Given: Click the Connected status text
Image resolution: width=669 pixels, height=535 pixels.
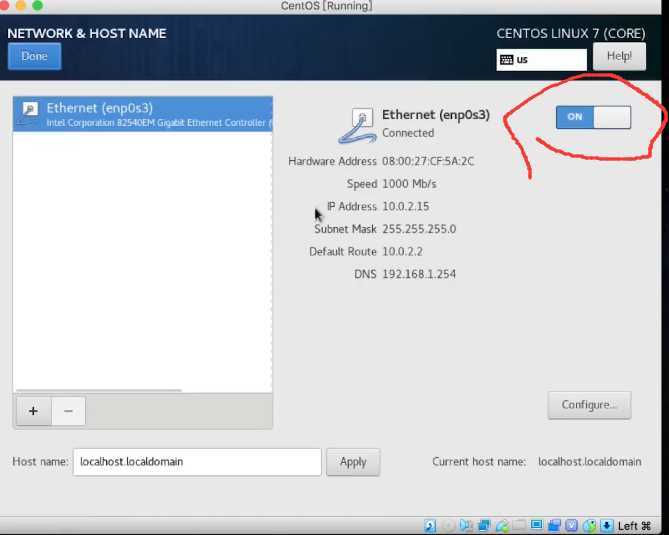Looking at the screenshot, I should coord(408,133).
